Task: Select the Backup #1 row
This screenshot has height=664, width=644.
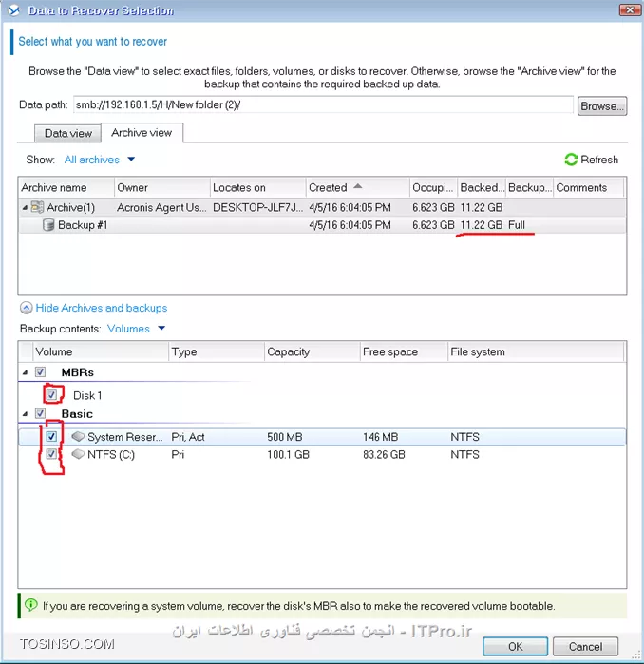Action: click(322, 225)
